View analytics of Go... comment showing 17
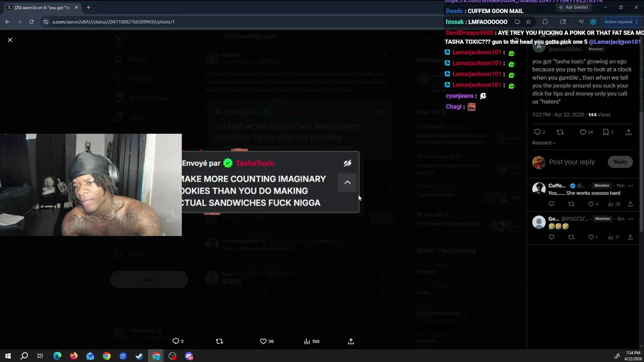This screenshot has width=644, height=362. pyautogui.click(x=614, y=237)
